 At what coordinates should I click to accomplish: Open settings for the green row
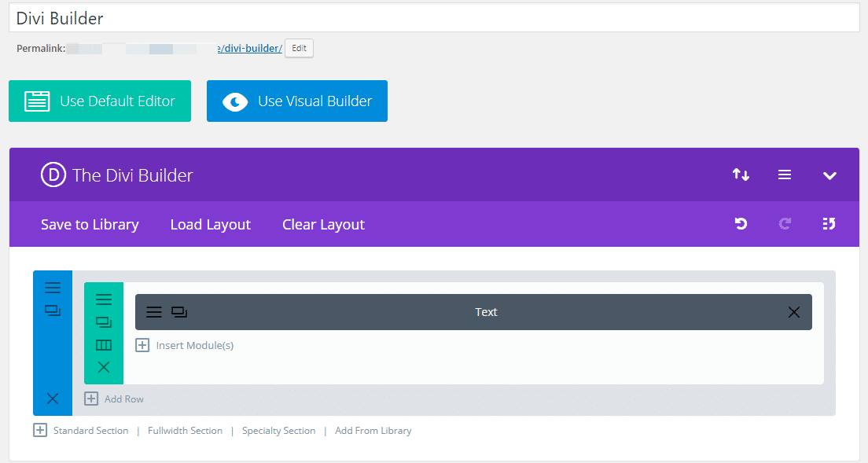104,299
